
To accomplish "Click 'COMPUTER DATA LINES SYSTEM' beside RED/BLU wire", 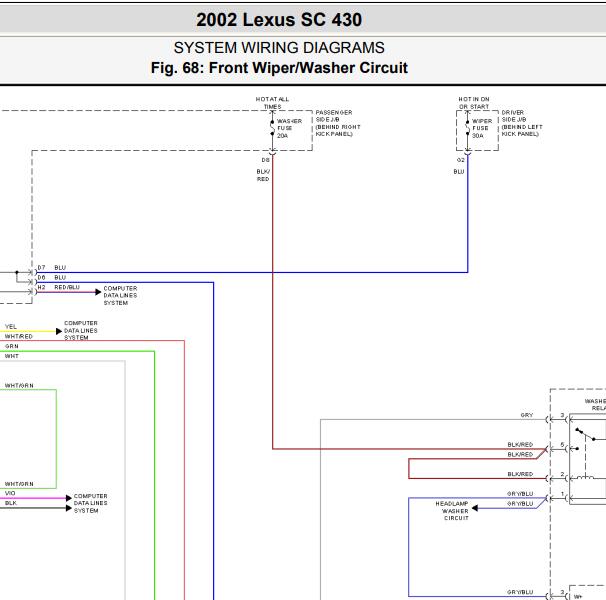I will coord(120,296).
